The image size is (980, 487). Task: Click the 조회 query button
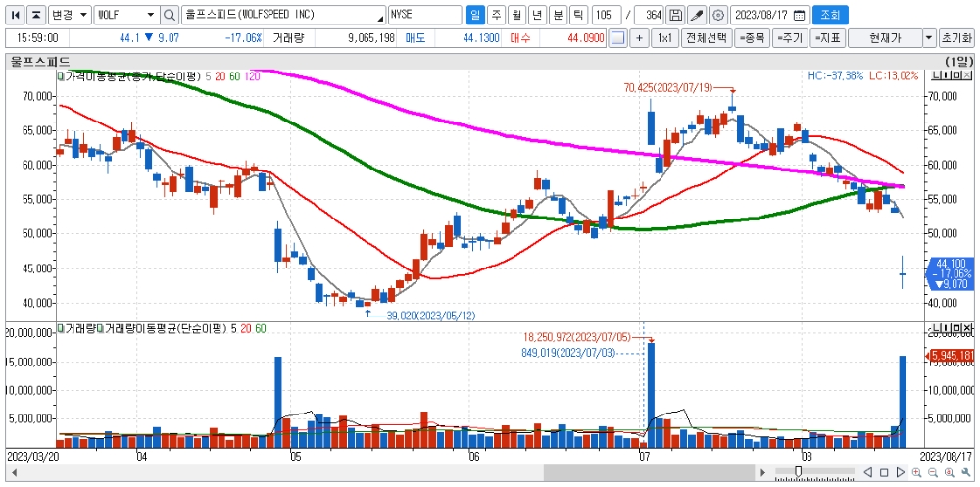point(830,15)
